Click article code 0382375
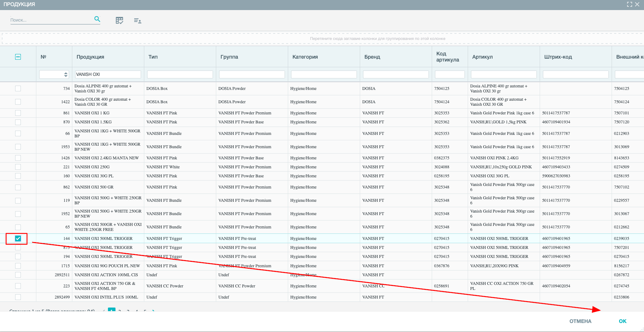This screenshot has width=644, height=332. (441, 158)
